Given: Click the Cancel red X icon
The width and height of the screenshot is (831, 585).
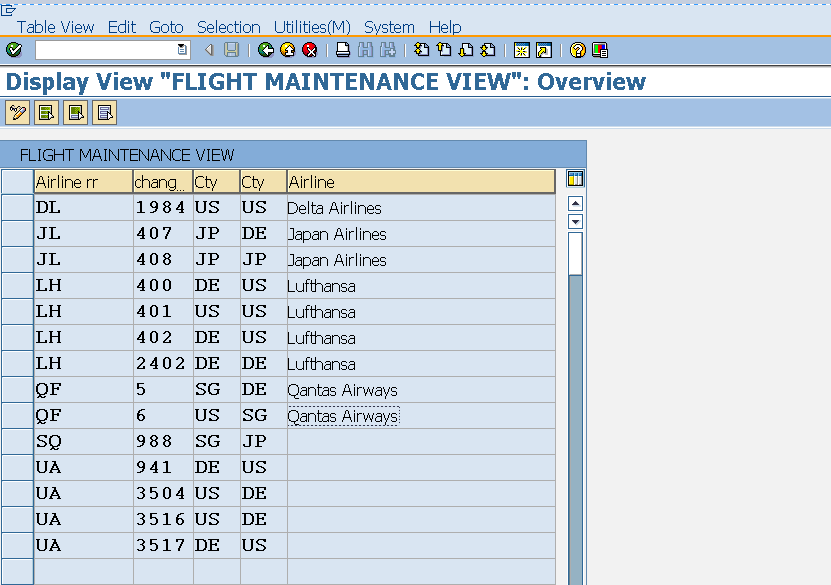Looking at the screenshot, I should click(x=309, y=50).
